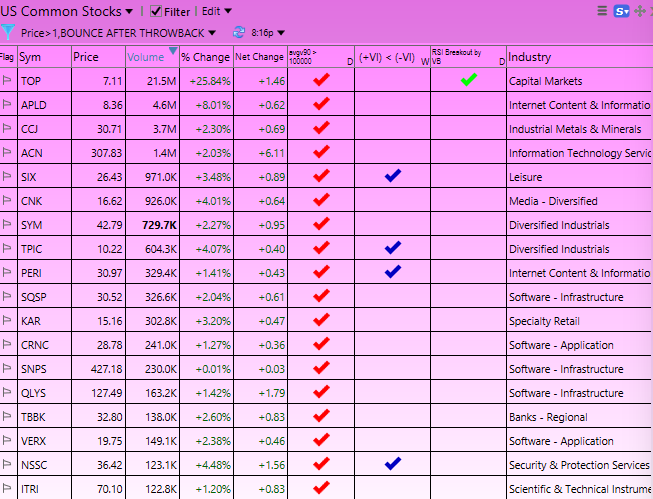
Task: Flag the ACN row
Action: [x=7, y=152]
